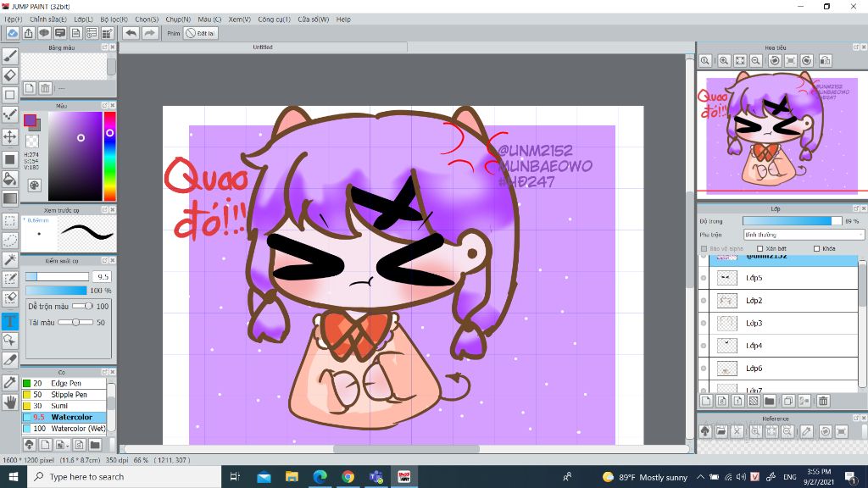The height and width of the screenshot is (488, 868).
Task: Hide layer Lớp3 via its visibility dot
Action: click(x=704, y=323)
